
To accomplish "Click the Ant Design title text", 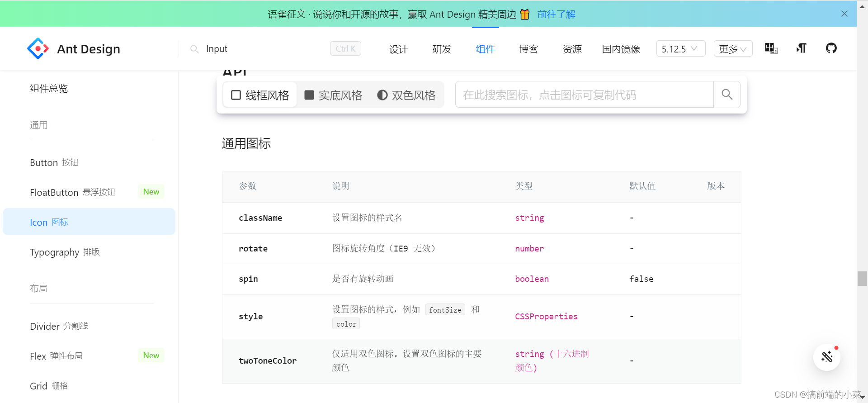I will click(x=89, y=49).
